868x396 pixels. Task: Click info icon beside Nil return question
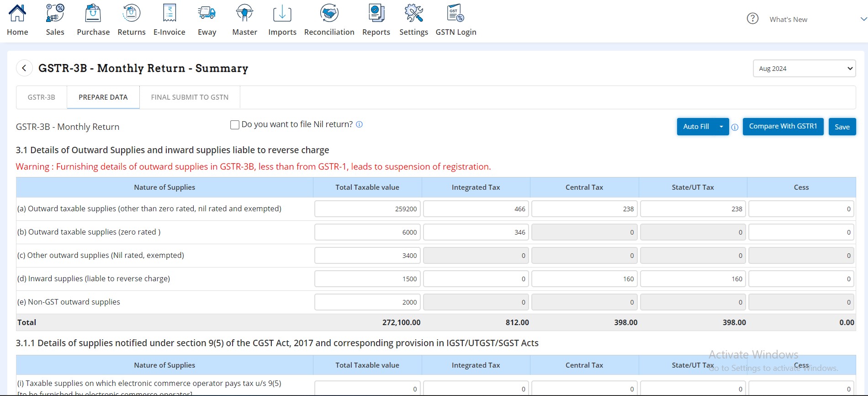360,124
